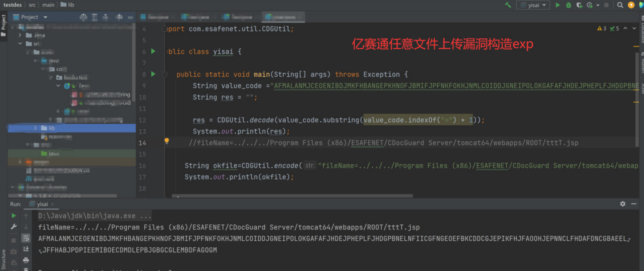The width and height of the screenshot is (644, 271).
Task: Click 'System.out.println(res);' code line
Action: pyautogui.click(x=241, y=131)
